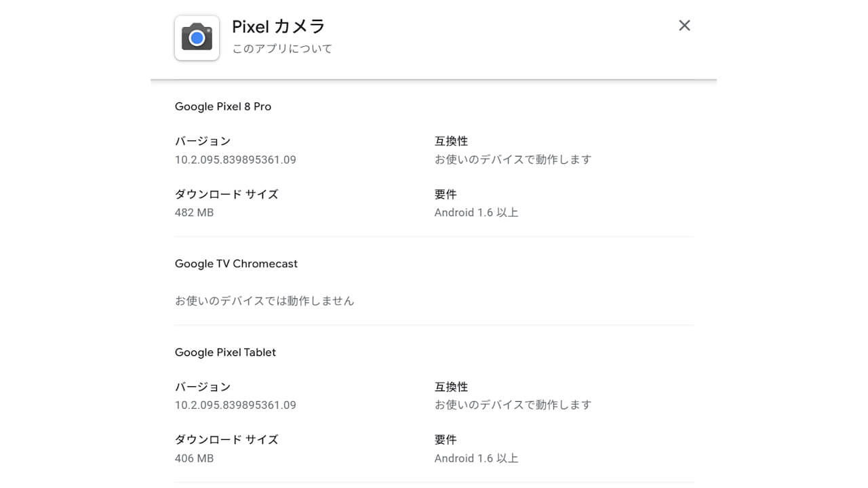This screenshot has height=488, width=868.
Task: Click the Pixel 8 Pro version number
Action: pos(235,160)
